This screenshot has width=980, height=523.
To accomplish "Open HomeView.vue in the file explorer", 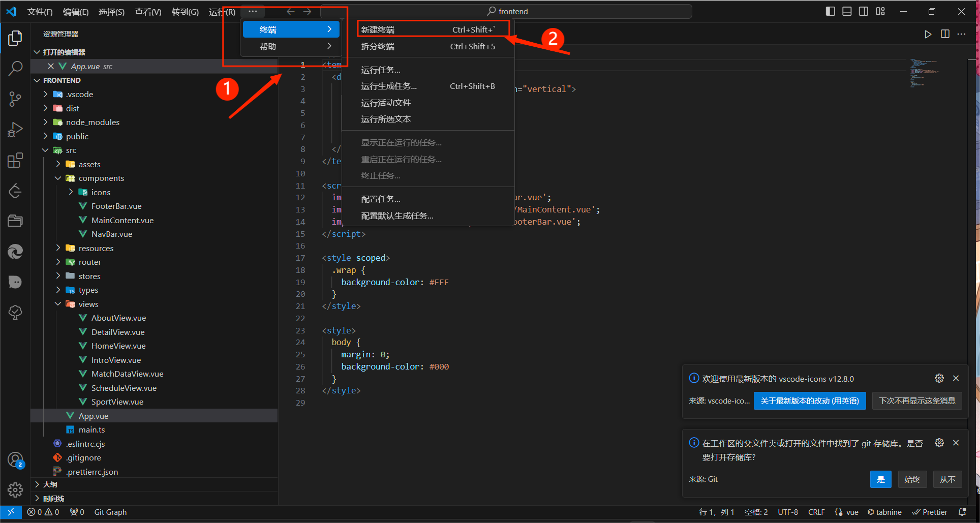I will pos(118,346).
